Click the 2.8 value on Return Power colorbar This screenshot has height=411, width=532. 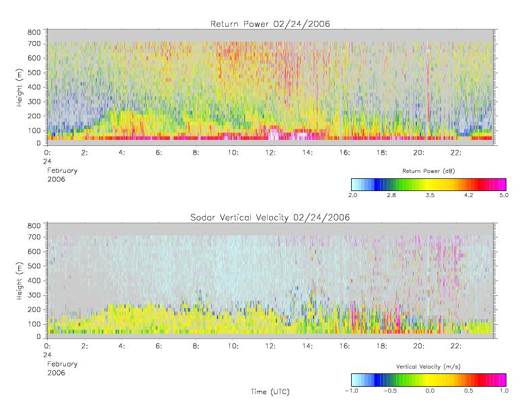pyautogui.click(x=391, y=195)
